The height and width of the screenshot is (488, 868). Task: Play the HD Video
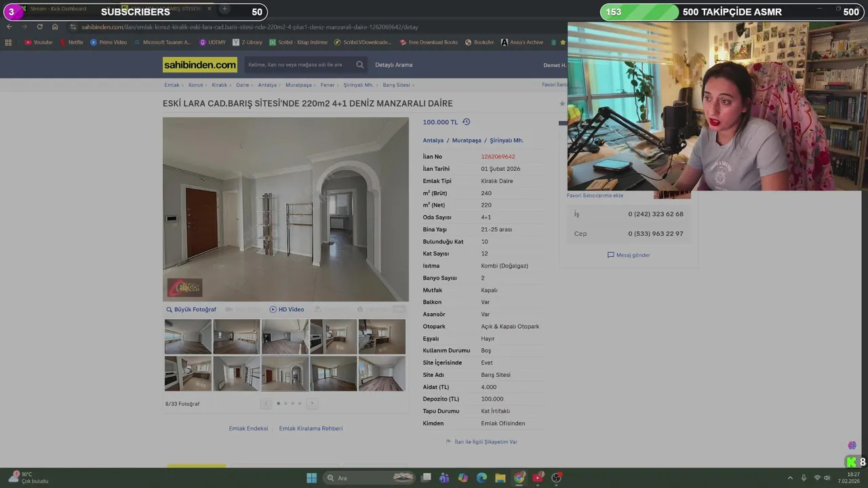click(x=287, y=310)
